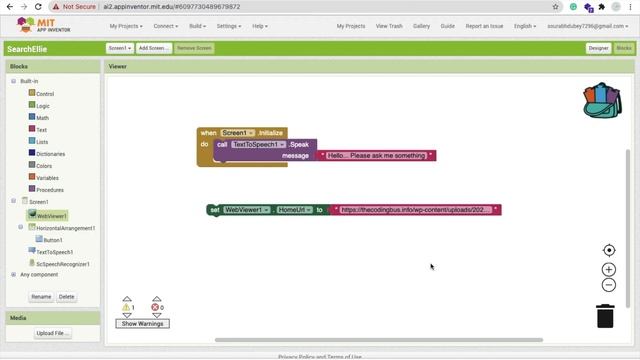Collapse the Screen1 tree node

pyautogui.click(x=13, y=201)
